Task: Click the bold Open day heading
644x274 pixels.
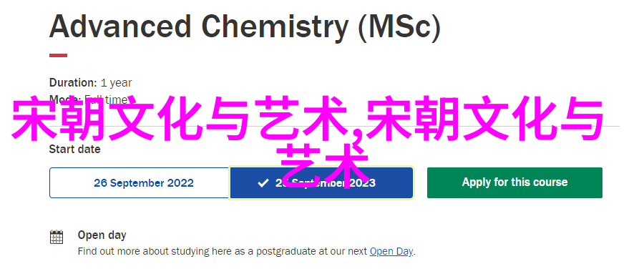Action: [102, 235]
